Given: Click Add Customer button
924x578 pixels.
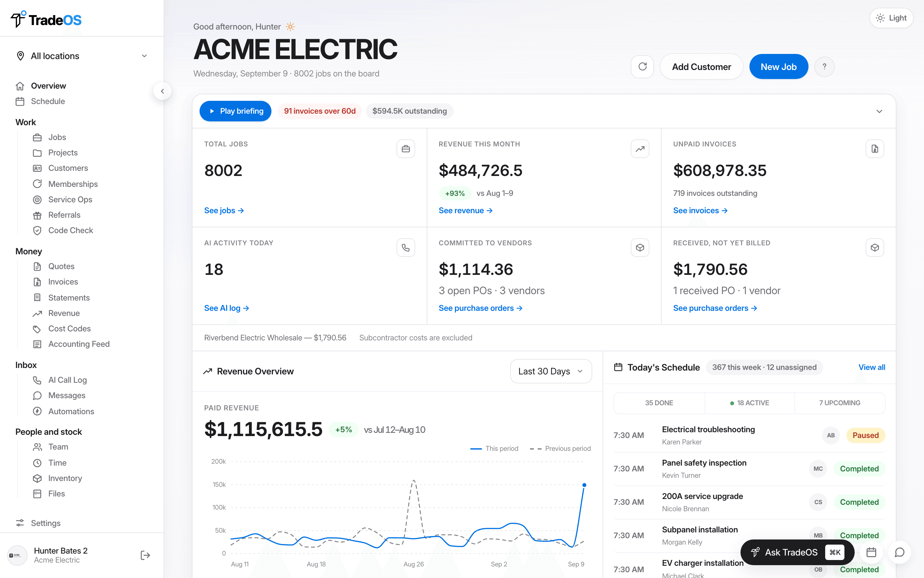Looking at the screenshot, I should click(701, 66).
